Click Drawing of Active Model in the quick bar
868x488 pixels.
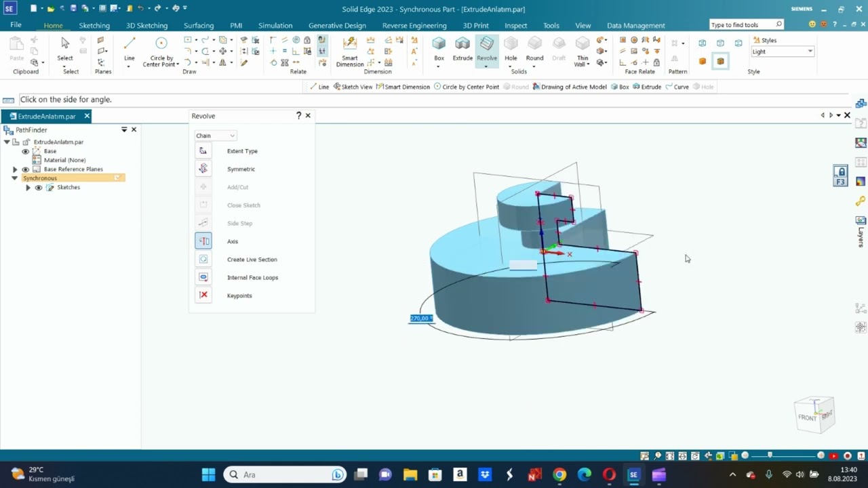pos(569,87)
